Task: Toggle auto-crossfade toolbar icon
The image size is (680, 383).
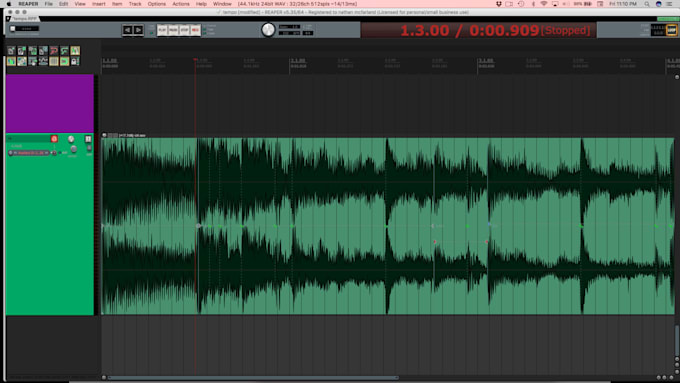Action: [x=11, y=61]
